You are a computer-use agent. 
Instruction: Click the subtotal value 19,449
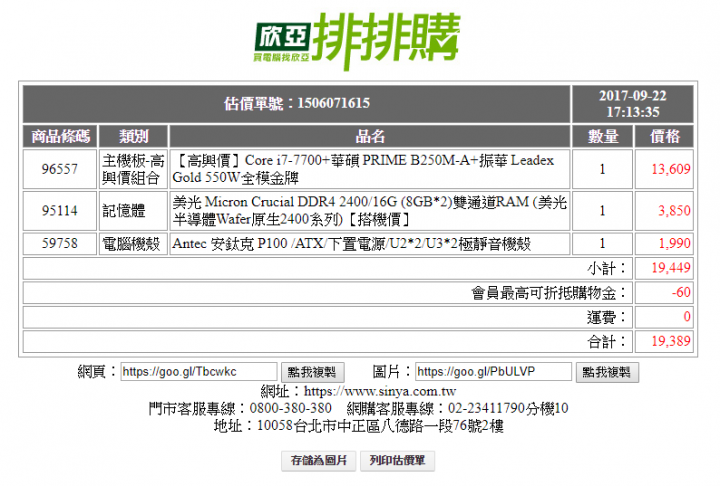point(671,268)
